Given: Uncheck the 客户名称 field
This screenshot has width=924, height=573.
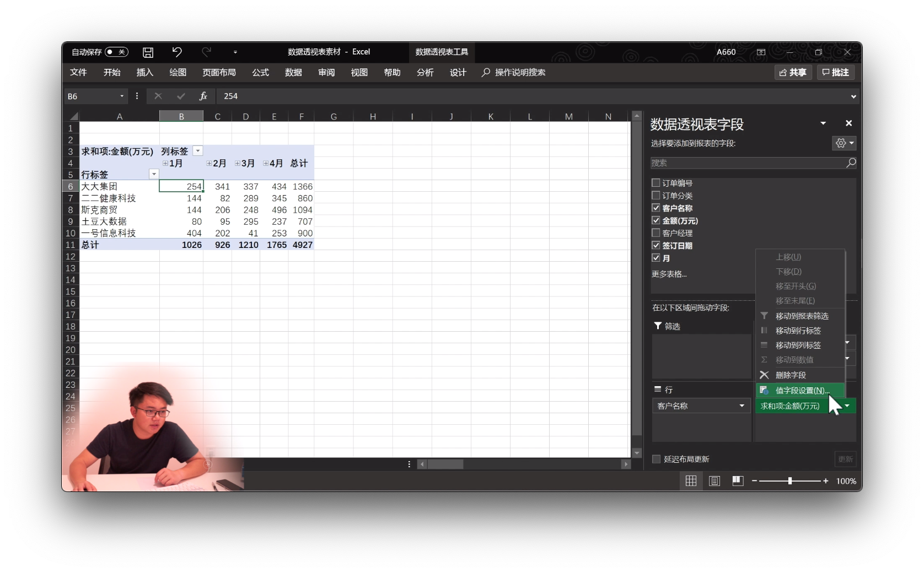Looking at the screenshot, I should click(656, 208).
